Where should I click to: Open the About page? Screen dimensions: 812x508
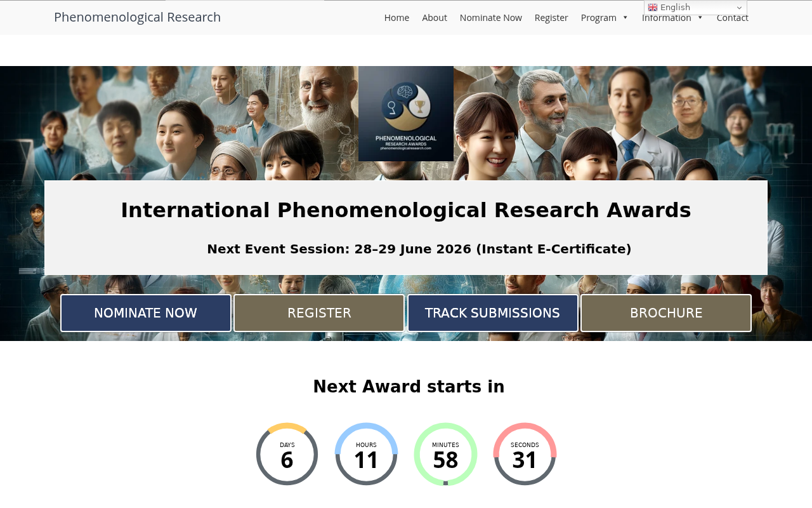coord(435,18)
